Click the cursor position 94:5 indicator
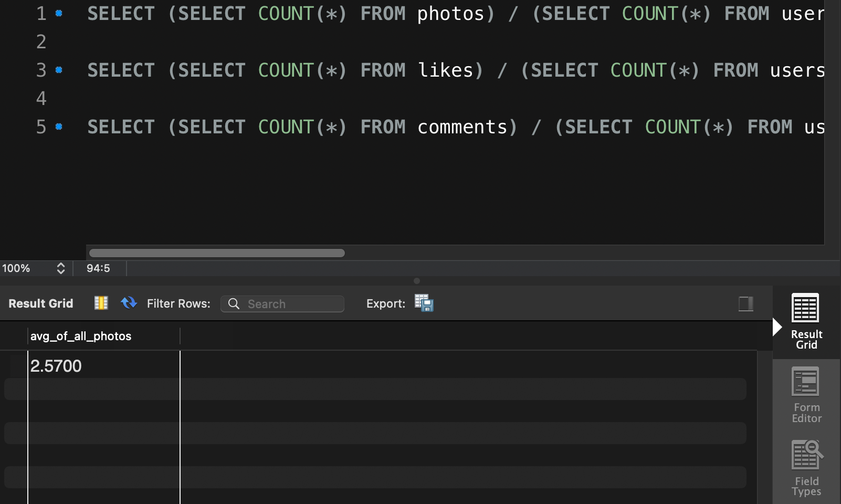Screen dimensions: 841x504 [99, 268]
